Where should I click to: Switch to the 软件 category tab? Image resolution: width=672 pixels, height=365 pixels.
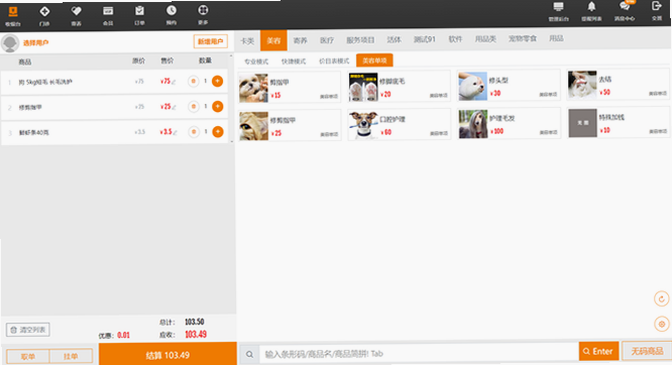[455, 39]
